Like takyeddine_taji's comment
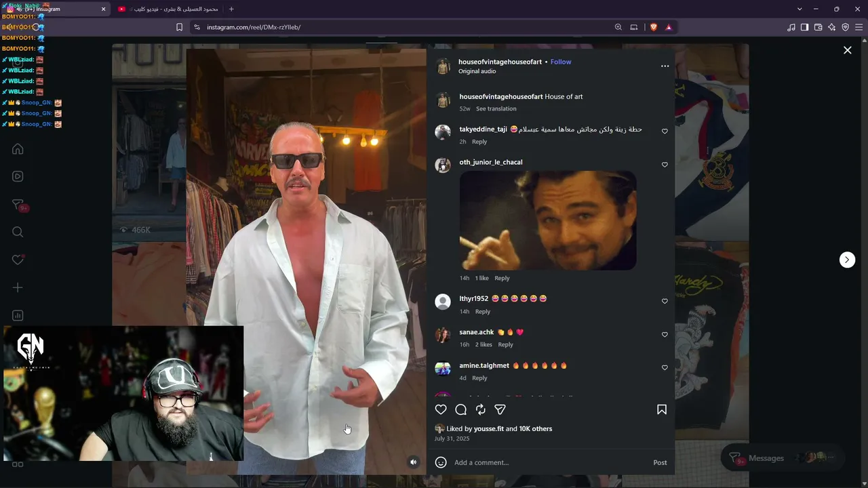 pyautogui.click(x=665, y=131)
